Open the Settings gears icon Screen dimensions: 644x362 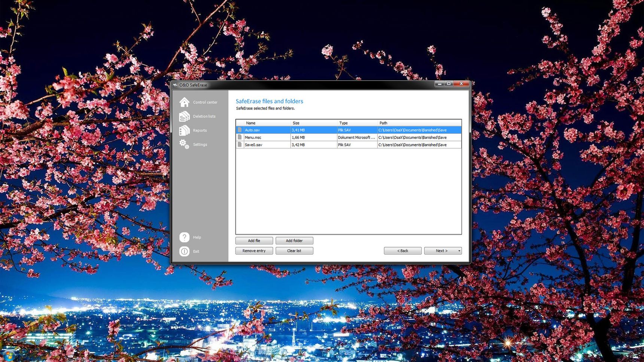(184, 144)
